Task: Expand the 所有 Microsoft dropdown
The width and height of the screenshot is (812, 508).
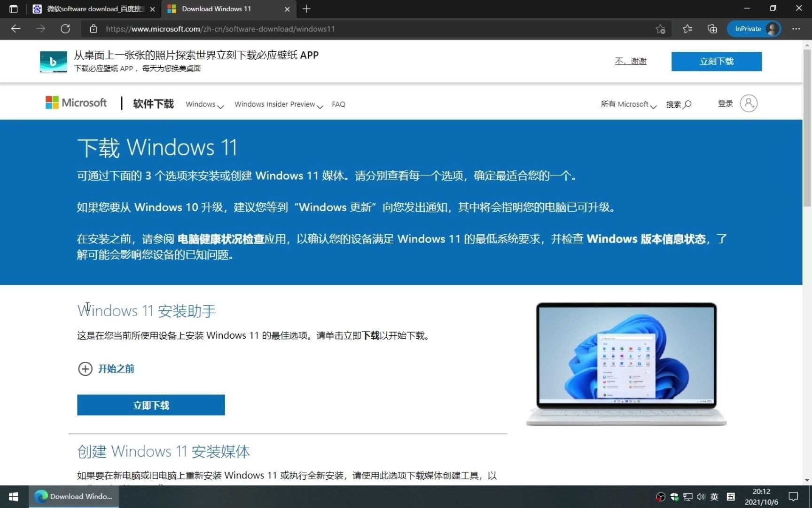Action: [x=628, y=104]
